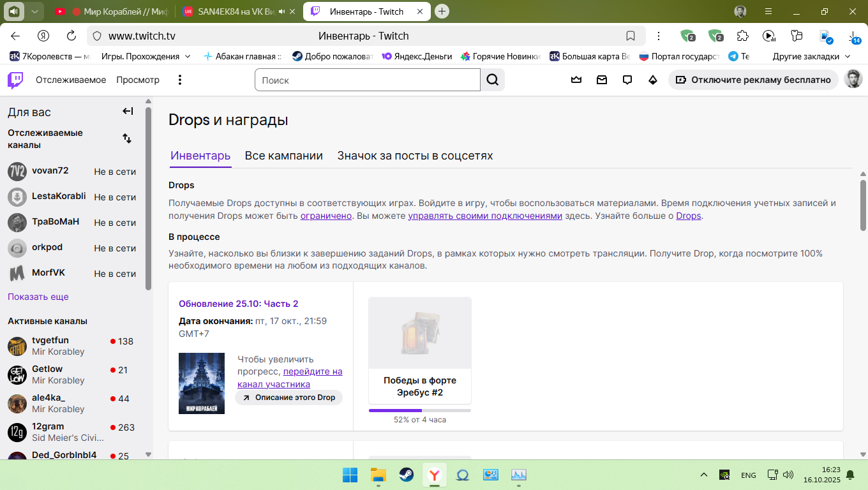This screenshot has width=868, height=490.
Task: Open the whispers chat icon
Action: tap(627, 80)
